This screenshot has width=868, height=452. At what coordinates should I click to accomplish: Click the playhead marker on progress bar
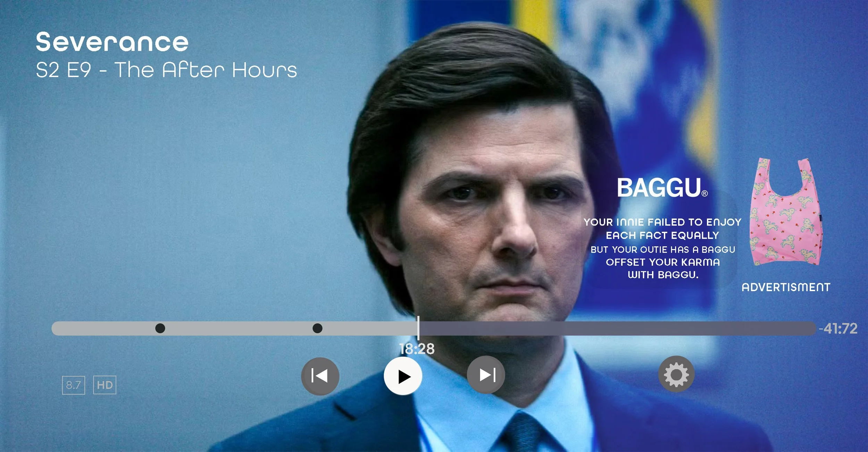click(x=418, y=328)
